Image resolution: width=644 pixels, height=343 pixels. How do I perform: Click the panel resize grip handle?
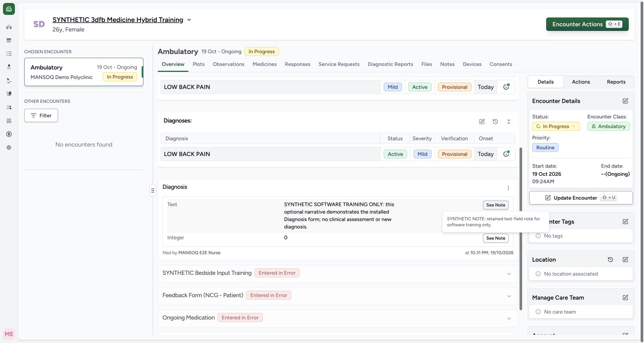coord(153,190)
